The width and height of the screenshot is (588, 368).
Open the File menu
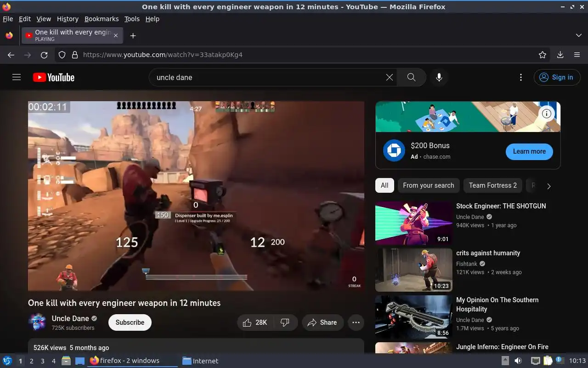click(8, 19)
